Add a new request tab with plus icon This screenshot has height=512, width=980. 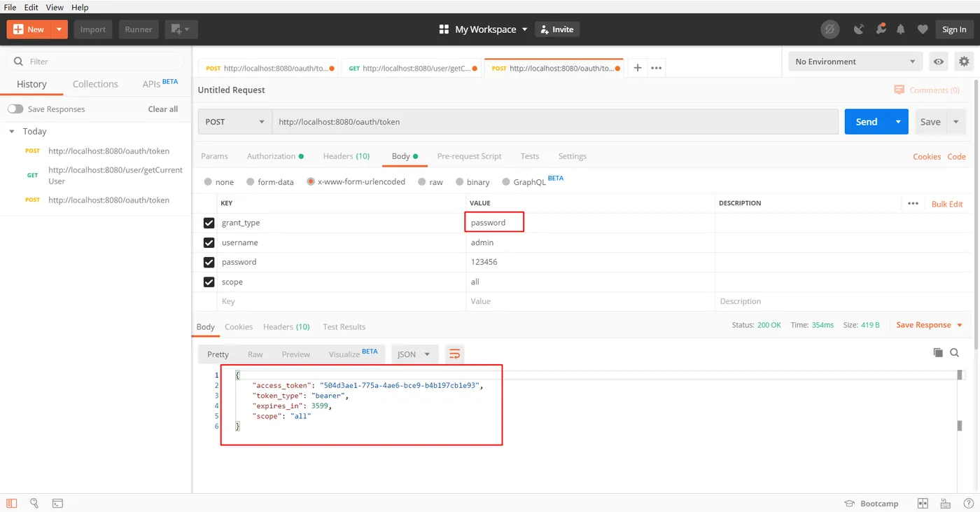tap(638, 68)
